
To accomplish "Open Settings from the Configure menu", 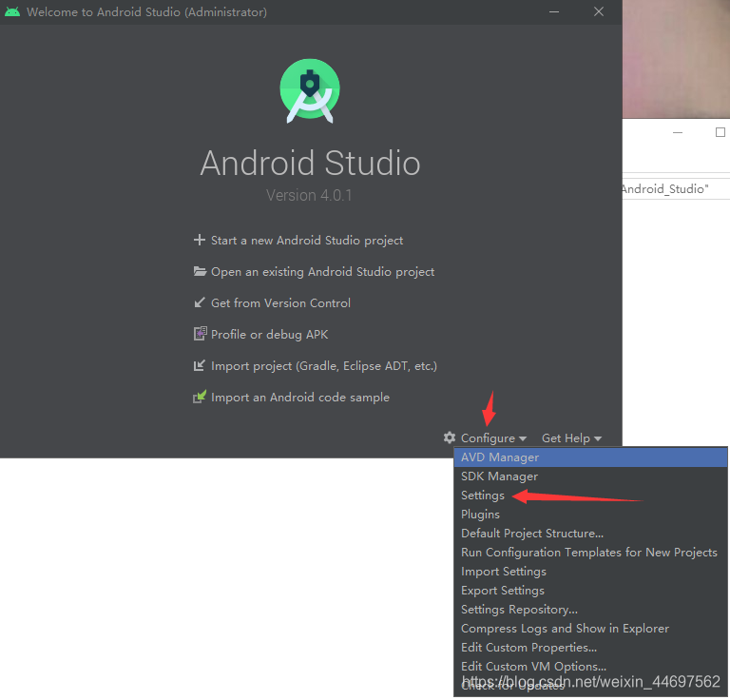I will tap(590, 496).
